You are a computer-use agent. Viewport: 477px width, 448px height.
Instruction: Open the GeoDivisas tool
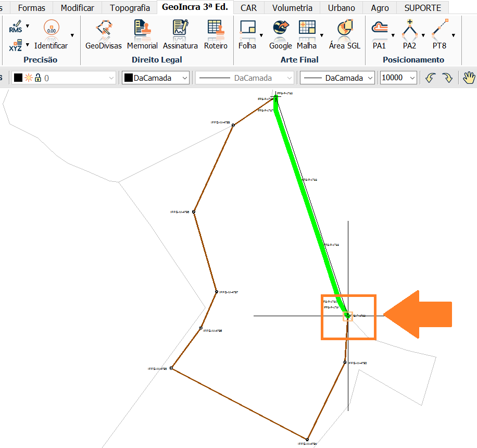click(x=103, y=34)
